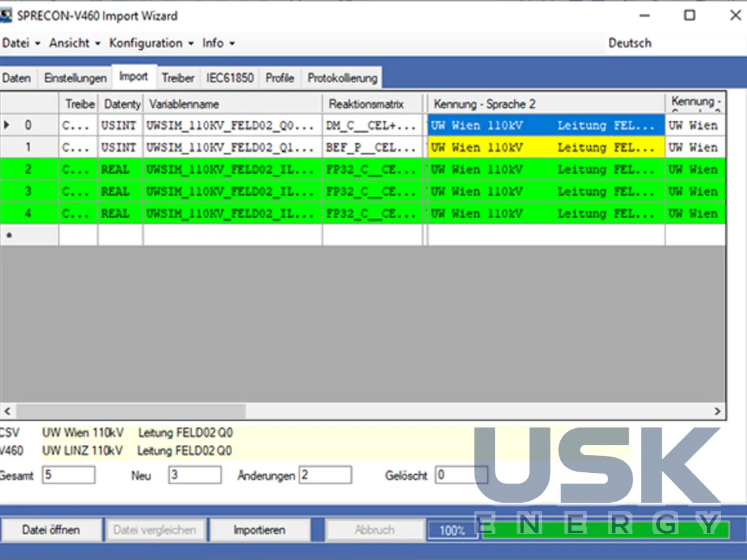Open the Protokollierung tab
This screenshot has width=747, height=560.
pos(342,78)
